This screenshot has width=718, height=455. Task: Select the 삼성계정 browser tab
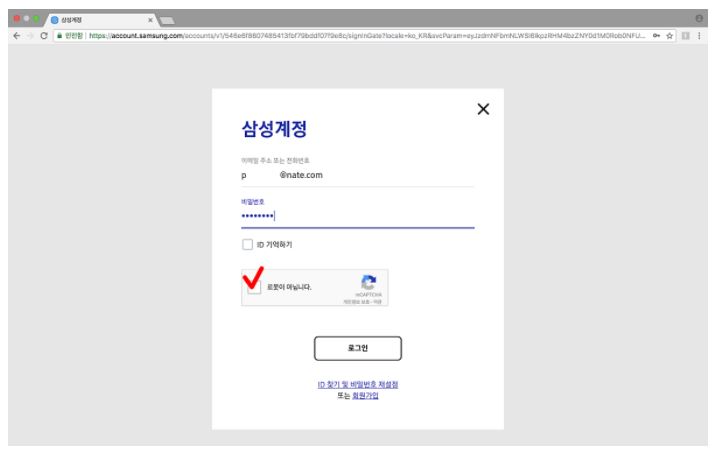coord(101,20)
